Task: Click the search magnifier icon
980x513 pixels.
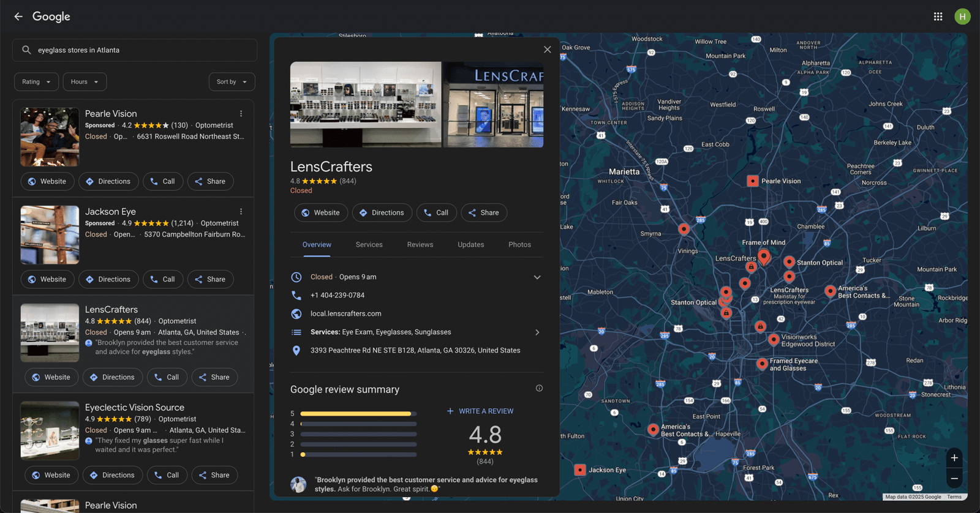Action: [x=26, y=50]
